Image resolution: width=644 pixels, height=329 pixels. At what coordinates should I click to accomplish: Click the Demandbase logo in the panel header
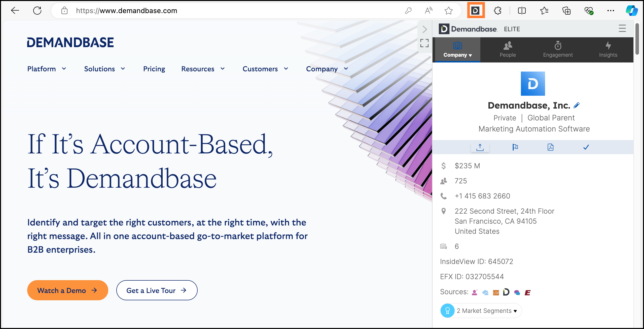coord(468,29)
